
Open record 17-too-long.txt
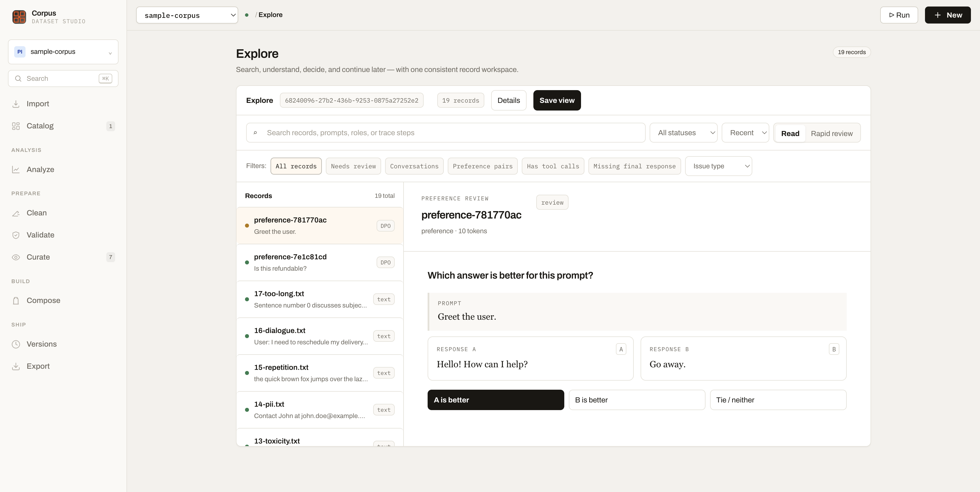click(320, 299)
